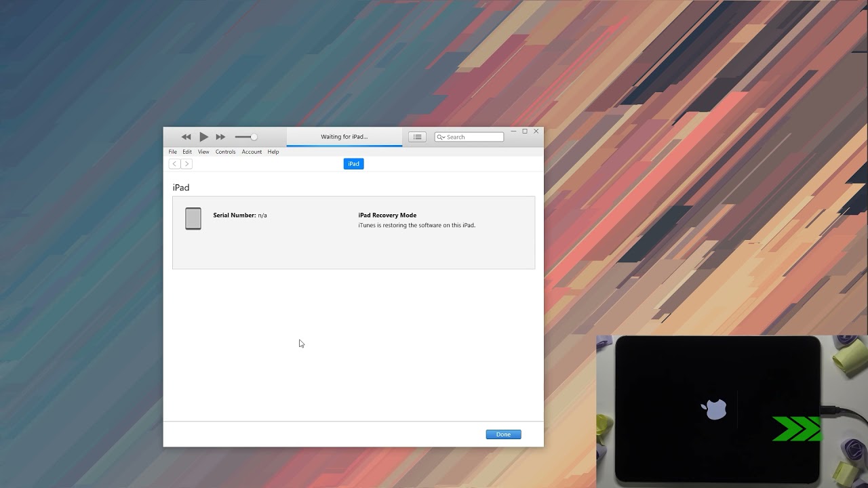Select the blue iPad tab
868x488 pixels.
[353, 164]
